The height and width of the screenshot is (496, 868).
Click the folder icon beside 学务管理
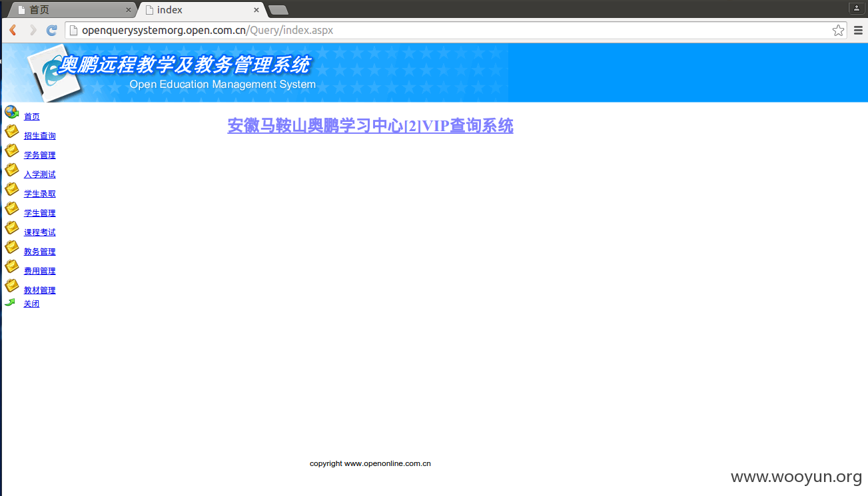[11, 150]
